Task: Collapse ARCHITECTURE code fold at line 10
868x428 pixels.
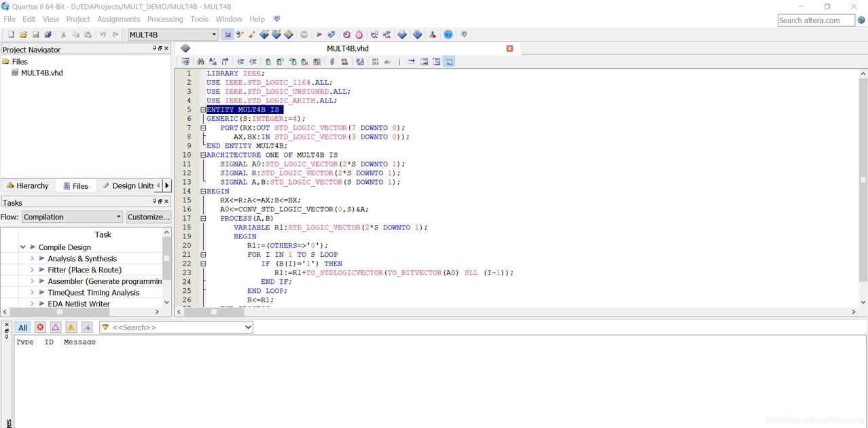Action: (203, 155)
